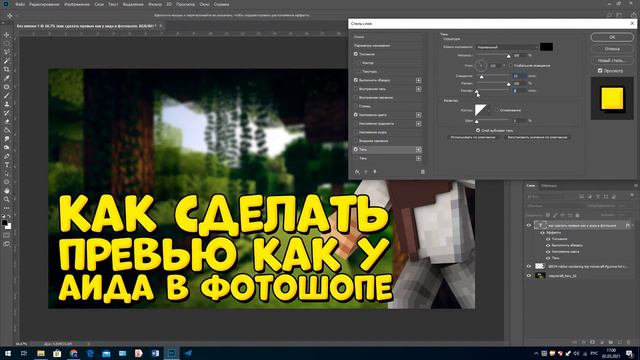Click the shadow angle dial
Screen dimensions: 640x360
481,65
